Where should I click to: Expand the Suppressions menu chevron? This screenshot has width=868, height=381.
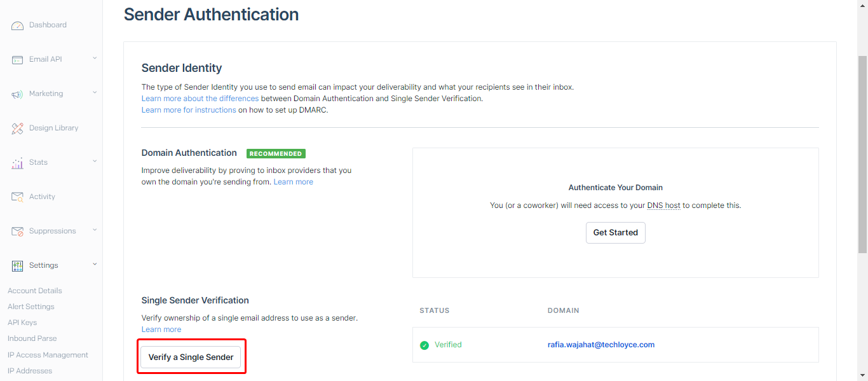95,230
